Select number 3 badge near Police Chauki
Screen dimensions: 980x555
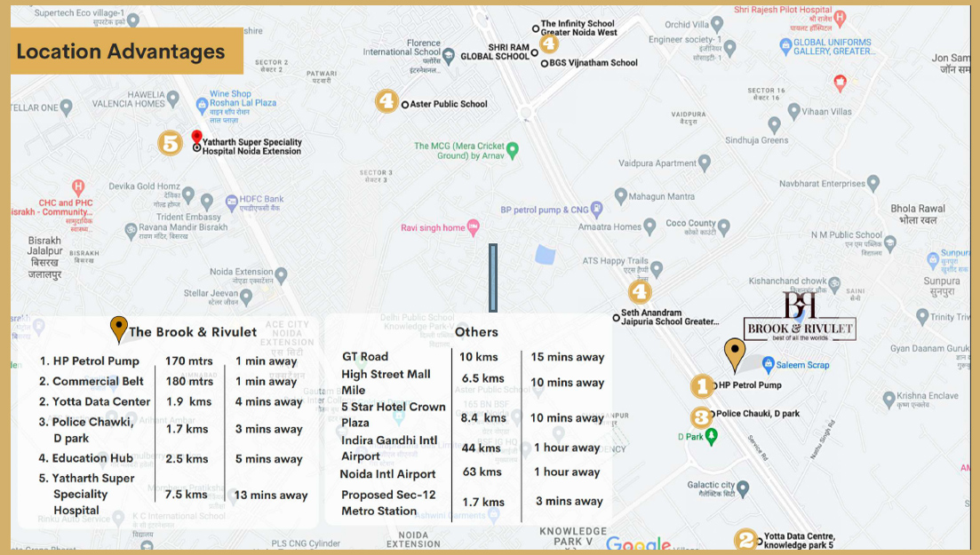[702, 416]
